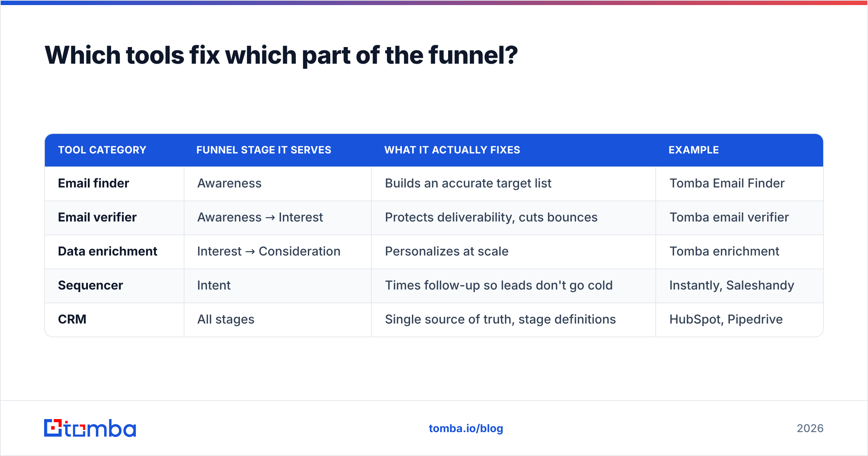Click the 'EXAMPLE' column header
The width and height of the screenshot is (868, 456).
pos(694,150)
